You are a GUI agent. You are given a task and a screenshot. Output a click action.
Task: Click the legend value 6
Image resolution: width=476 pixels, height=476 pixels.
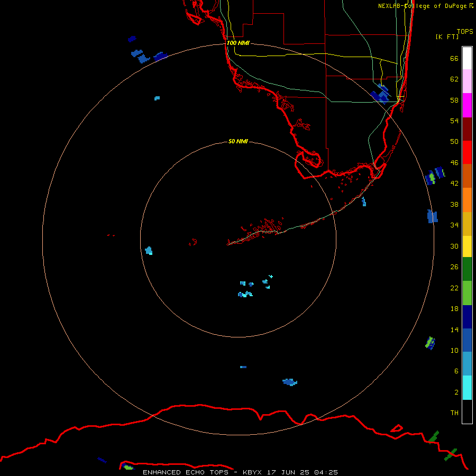point(456,371)
